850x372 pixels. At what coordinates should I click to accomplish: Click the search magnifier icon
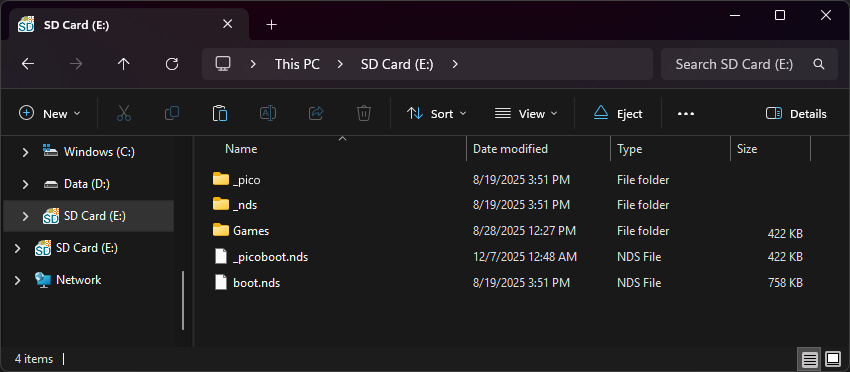[819, 64]
